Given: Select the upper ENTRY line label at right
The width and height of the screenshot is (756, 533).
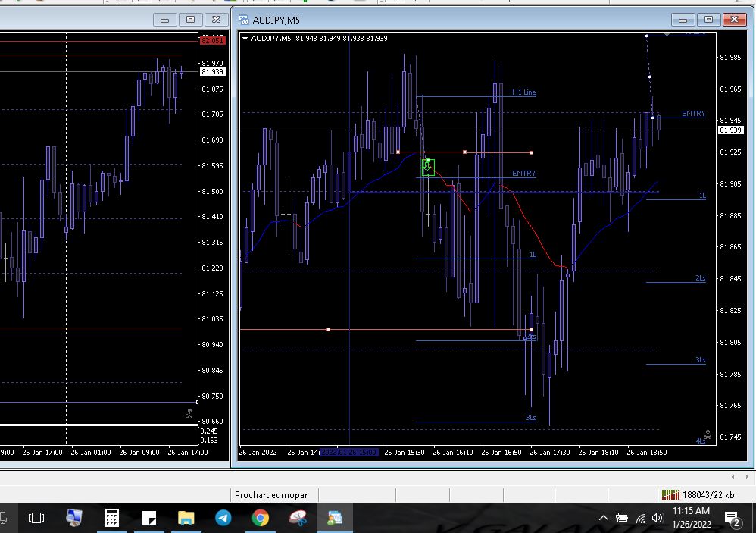Looking at the screenshot, I should pyautogui.click(x=692, y=114).
